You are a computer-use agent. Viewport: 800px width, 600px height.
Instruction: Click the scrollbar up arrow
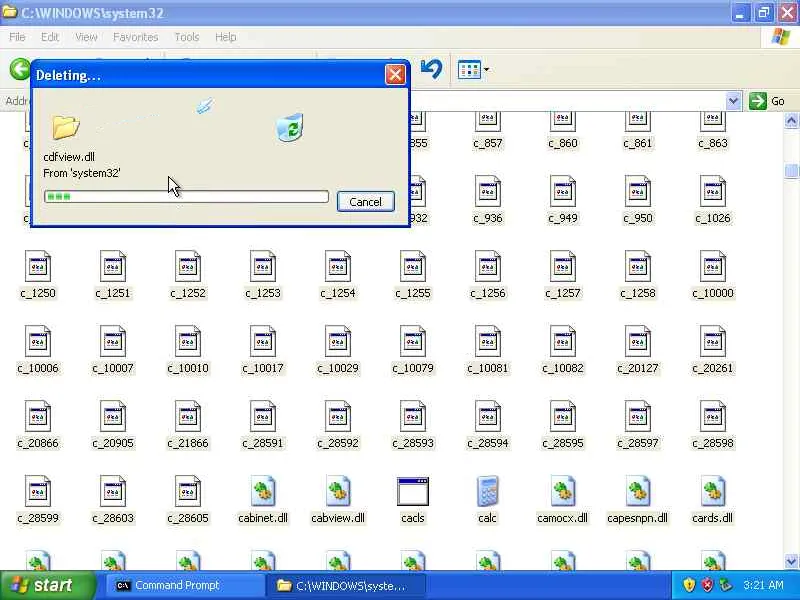point(791,121)
